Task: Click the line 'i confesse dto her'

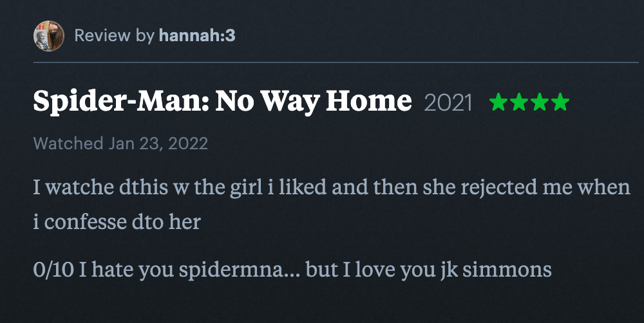Action: (x=117, y=222)
